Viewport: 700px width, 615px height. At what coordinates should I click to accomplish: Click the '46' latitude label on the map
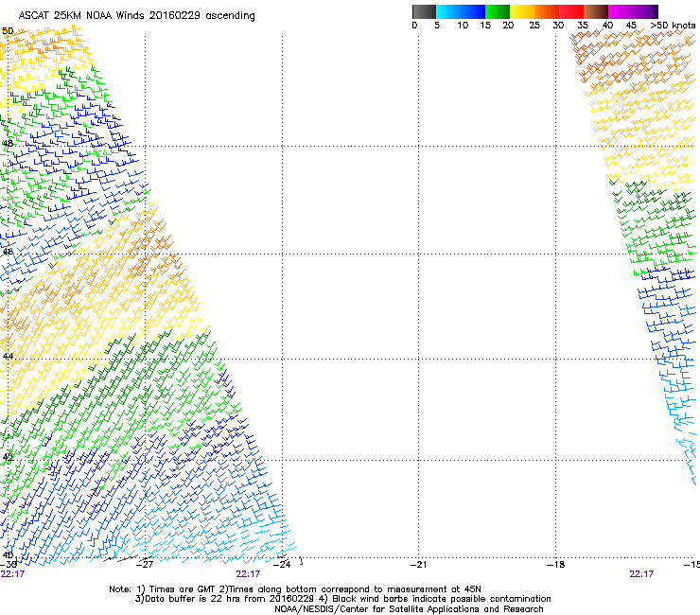[8, 252]
